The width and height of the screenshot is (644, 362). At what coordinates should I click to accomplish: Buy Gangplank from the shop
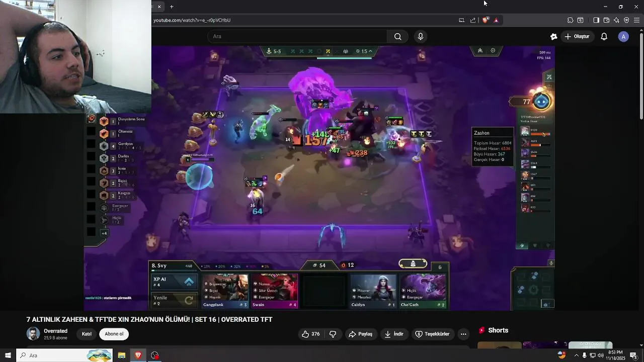225,291
